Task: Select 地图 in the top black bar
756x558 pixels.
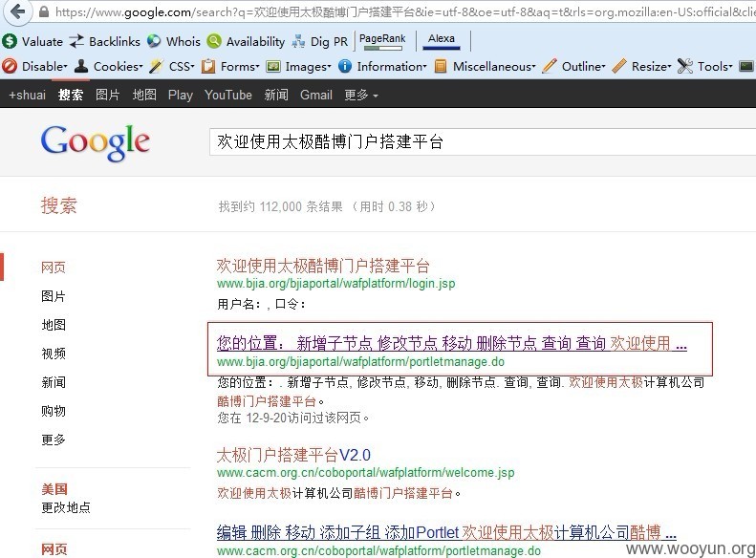Action: coord(144,95)
